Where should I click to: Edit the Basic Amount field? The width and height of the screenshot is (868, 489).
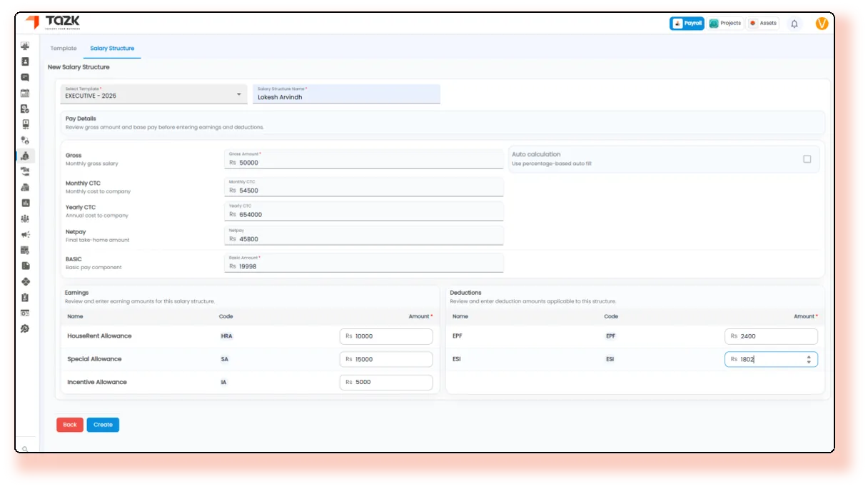point(363,263)
